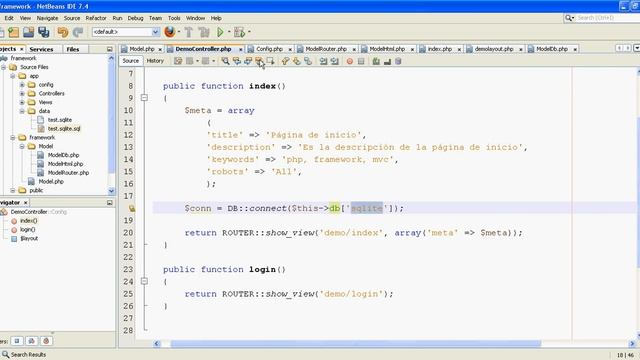Click the Uncomment lines icon

click(387, 61)
